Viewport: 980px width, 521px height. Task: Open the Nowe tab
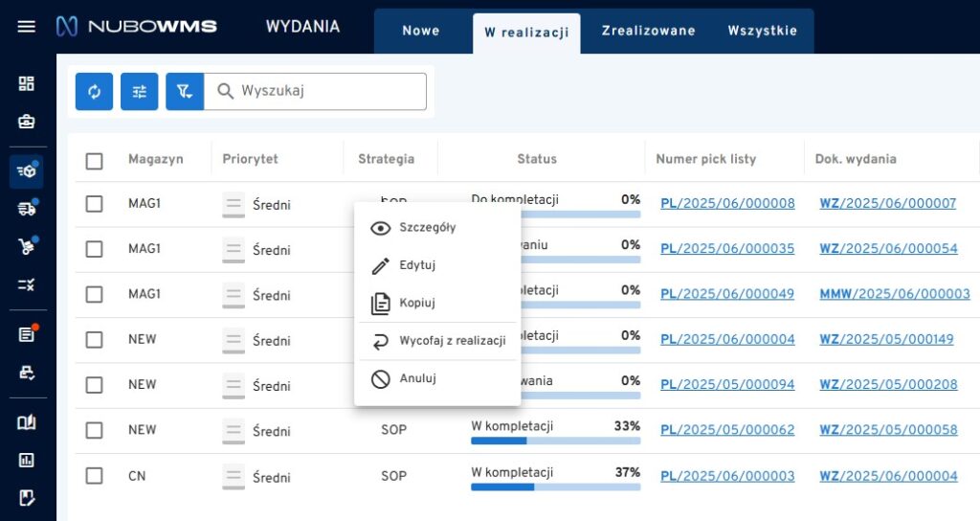pyautogui.click(x=420, y=31)
